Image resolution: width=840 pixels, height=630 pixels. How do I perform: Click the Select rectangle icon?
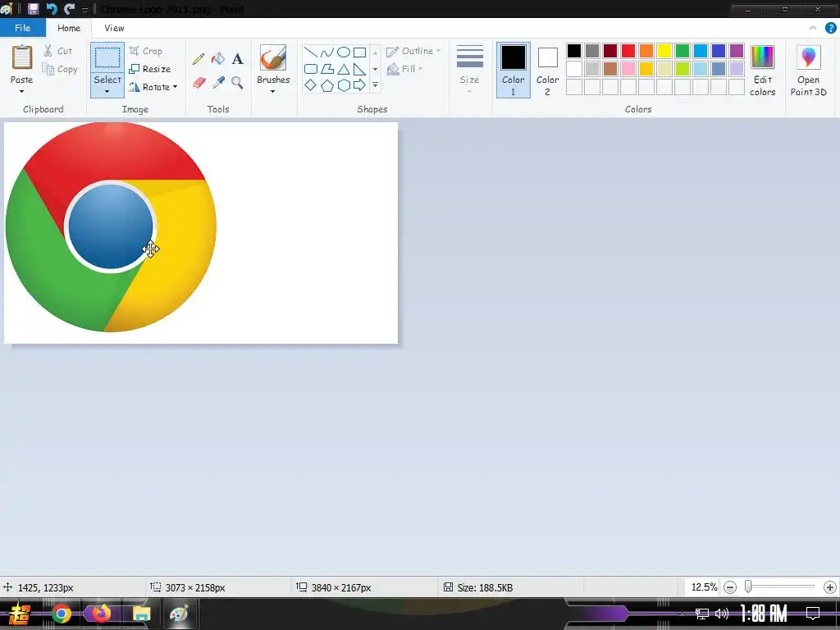coord(107,57)
